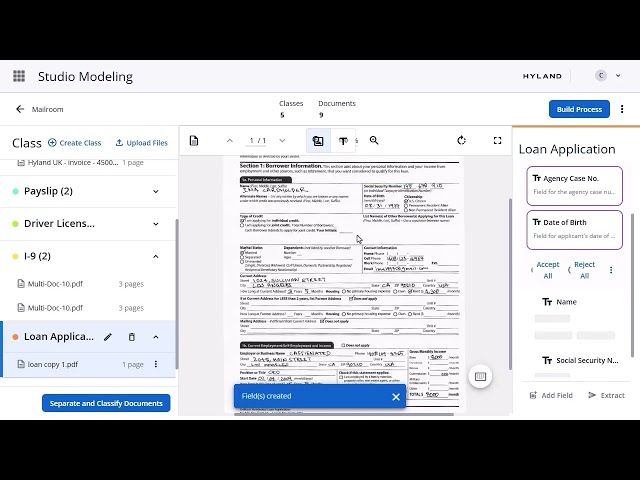Expand the Driver License class
This screenshot has height=480, width=640.
(156, 224)
